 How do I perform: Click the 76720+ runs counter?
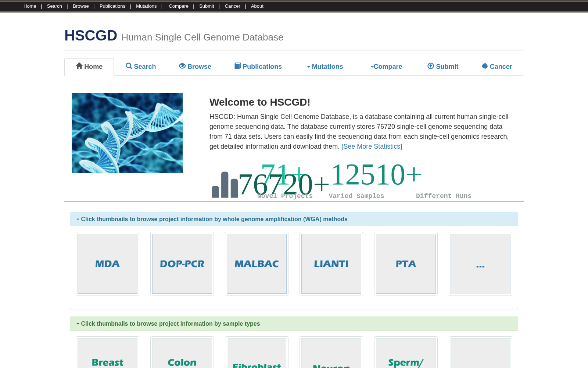[284, 184]
